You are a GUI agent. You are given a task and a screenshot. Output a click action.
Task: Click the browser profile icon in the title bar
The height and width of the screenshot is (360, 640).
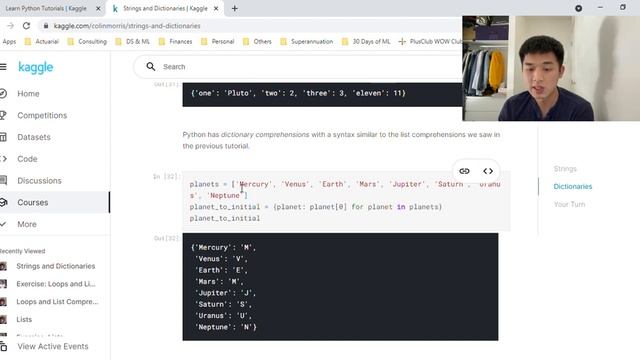click(x=578, y=8)
